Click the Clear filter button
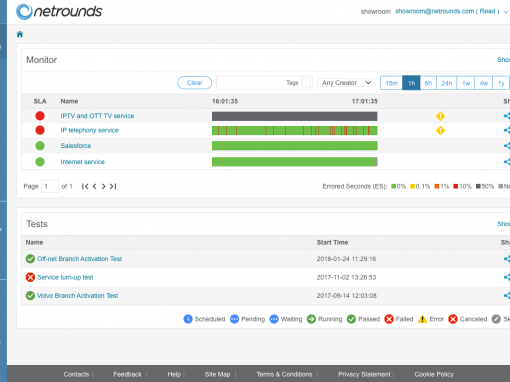The image size is (510, 382). (195, 83)
